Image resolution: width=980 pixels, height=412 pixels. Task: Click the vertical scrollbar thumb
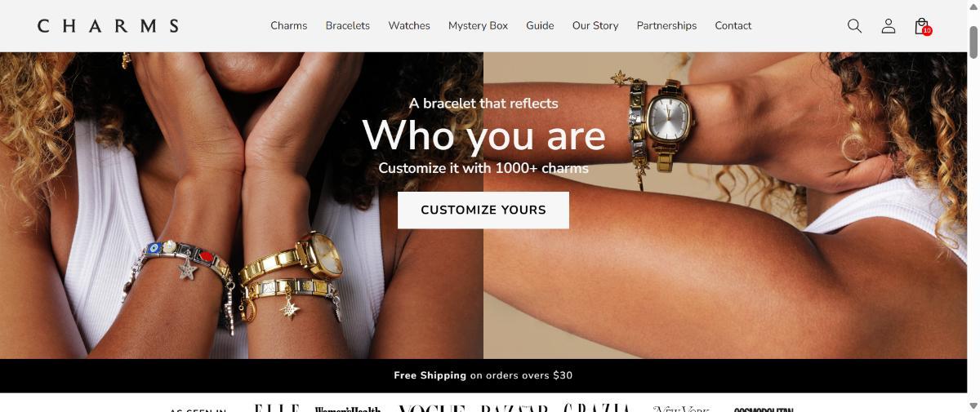click(x=973, y=42)
